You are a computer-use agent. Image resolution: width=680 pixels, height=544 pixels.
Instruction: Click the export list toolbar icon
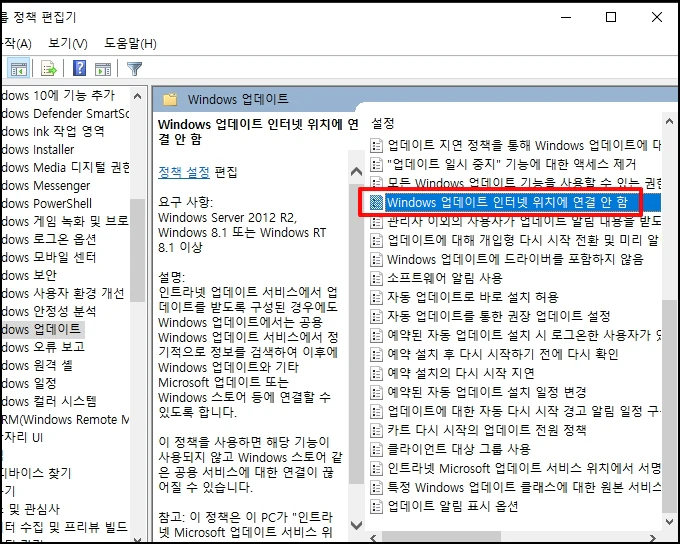pyautogui.click(x=49, y=69)
